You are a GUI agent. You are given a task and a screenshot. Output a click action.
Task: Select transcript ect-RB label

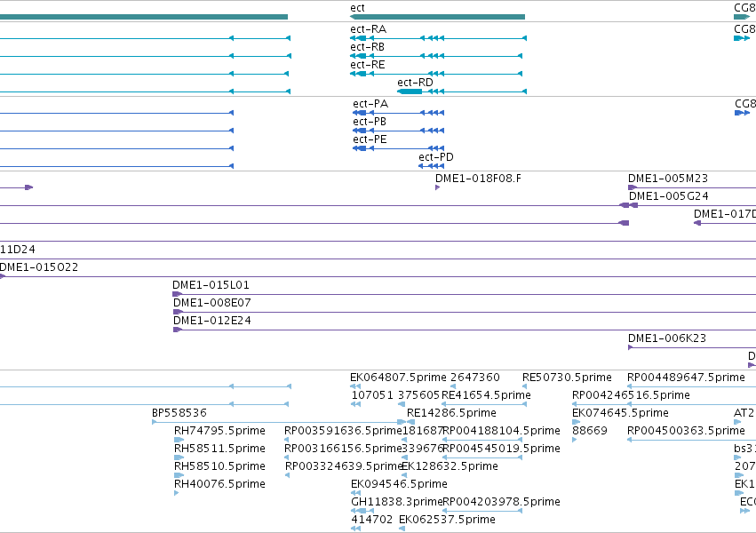click(368, 47)
